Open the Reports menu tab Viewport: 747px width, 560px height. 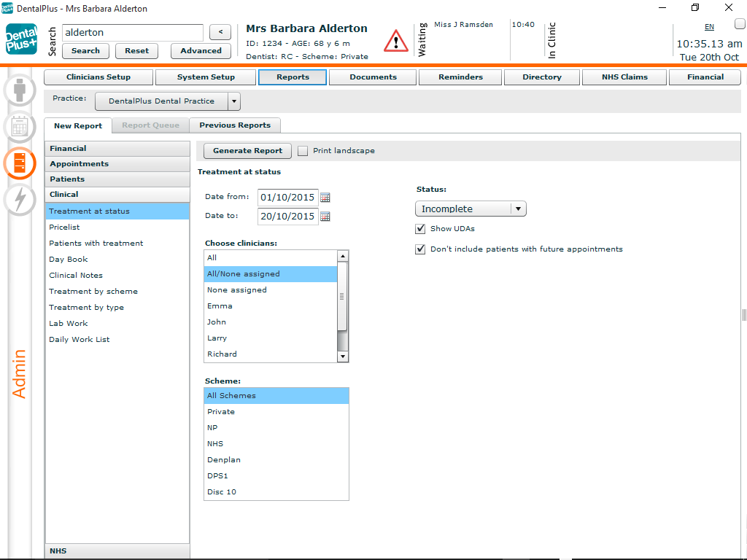coord(293,77)
